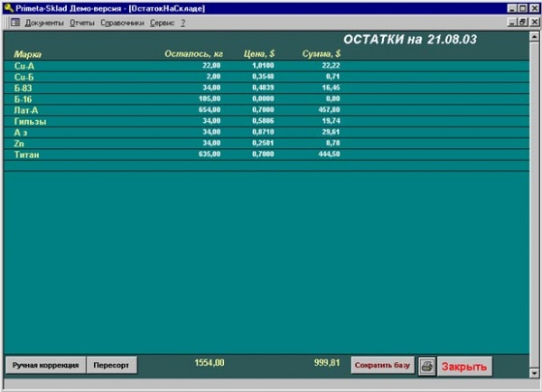Click quantity 654,00 in Лат-А row
Screen dimensions: 542x392
pyautogui.click(x=210, y=109)
